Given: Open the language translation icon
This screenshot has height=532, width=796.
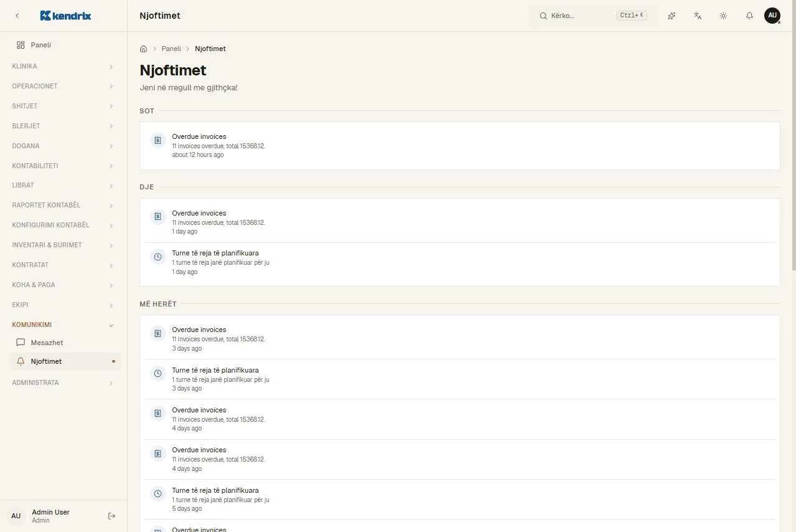Looking at the screenshot, I should pyautogui.click(x=698, y=16).
